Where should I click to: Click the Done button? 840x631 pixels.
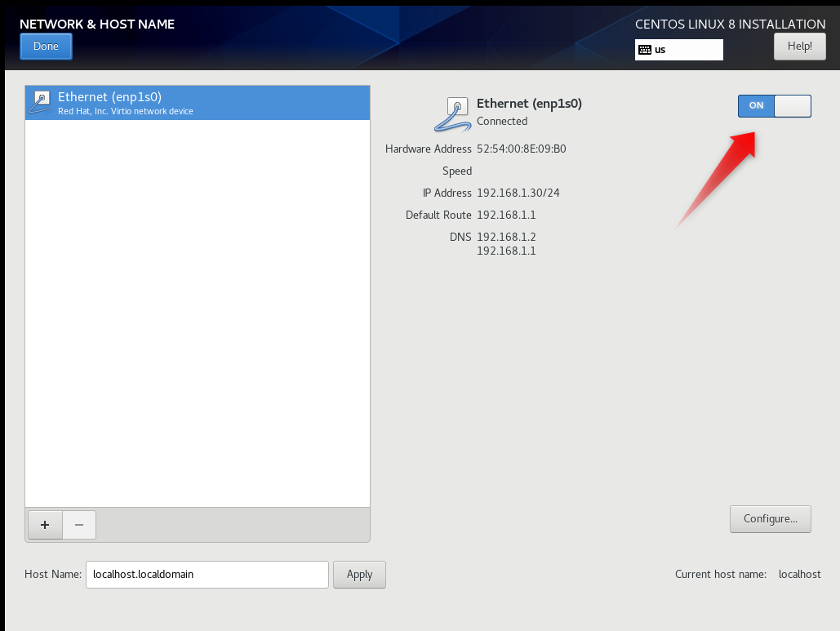[46, 47]
